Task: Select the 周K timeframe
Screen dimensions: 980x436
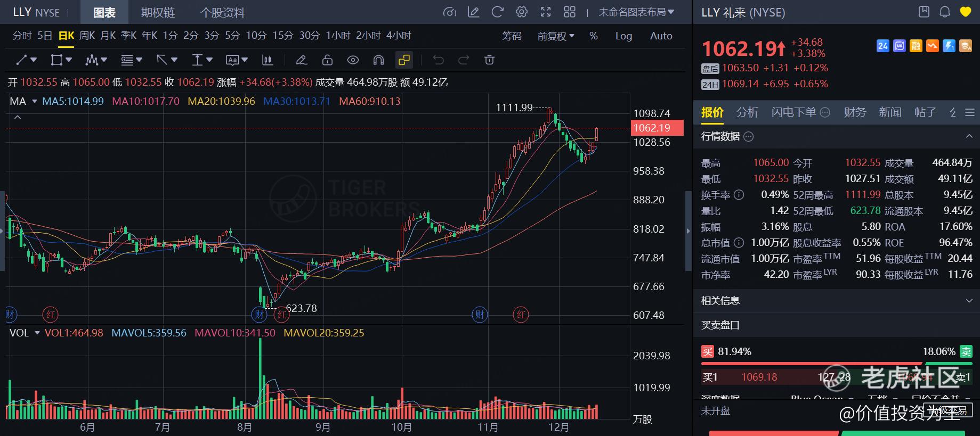Action: coord(87,36)
